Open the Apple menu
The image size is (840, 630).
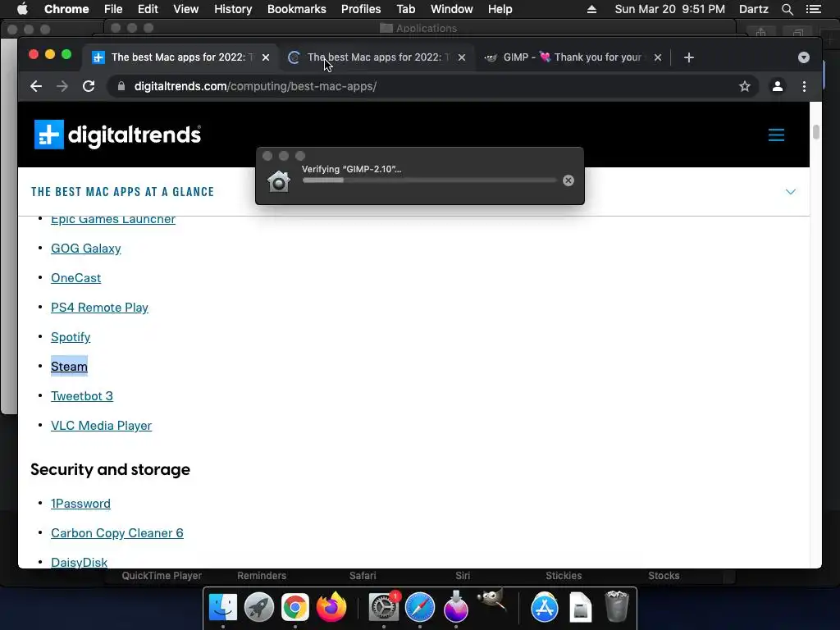[22, 9]
